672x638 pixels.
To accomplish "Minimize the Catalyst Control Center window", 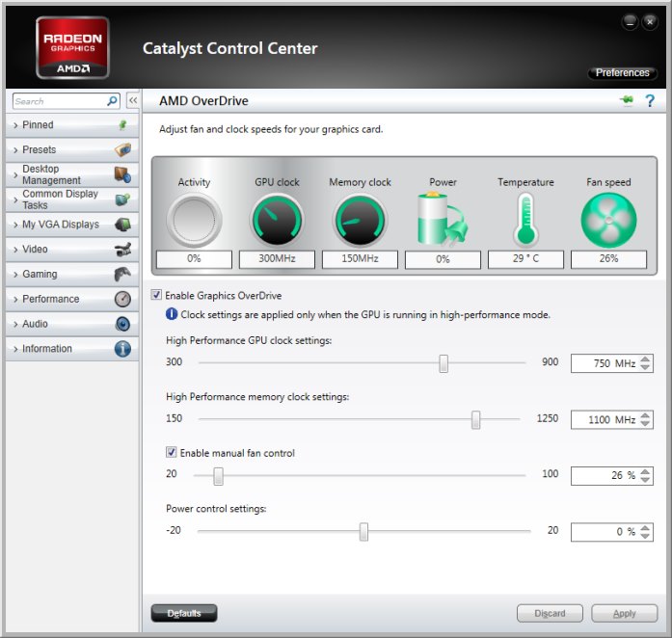I will tap(630, 21).
